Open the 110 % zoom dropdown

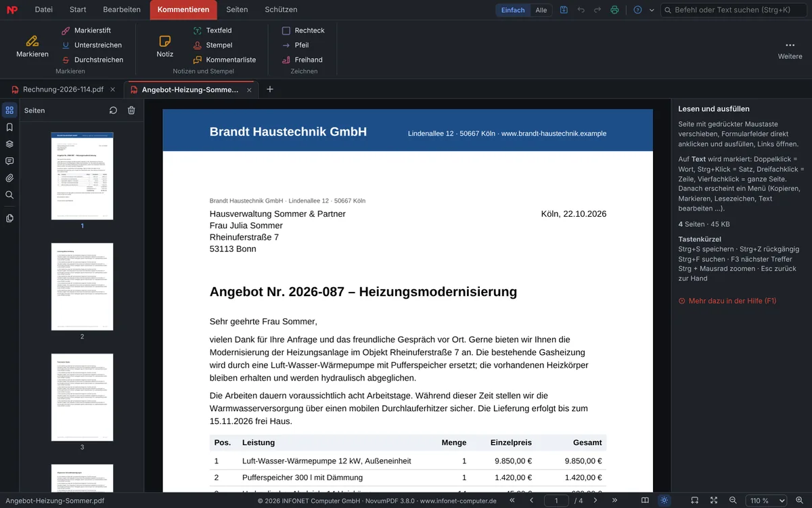click(x=765, y=501)
